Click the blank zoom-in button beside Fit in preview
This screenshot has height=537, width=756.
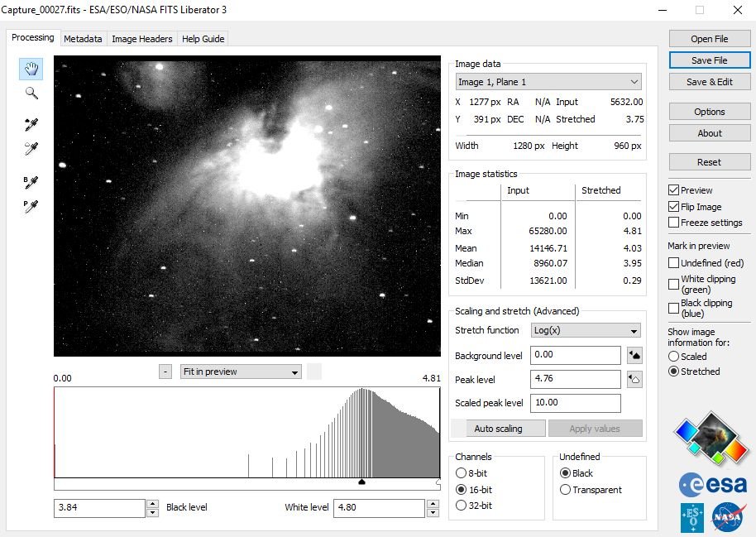point(314,372)
